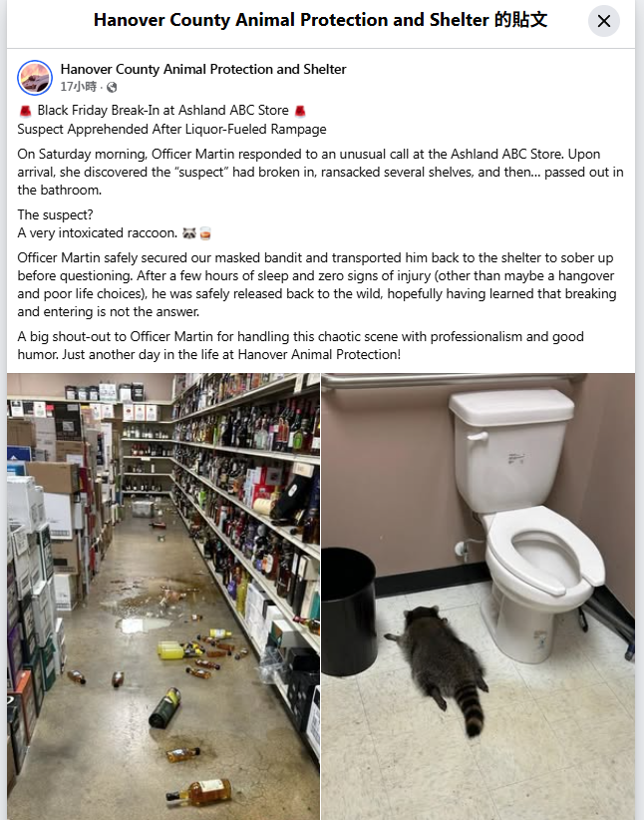
Task: Click the paragraph starting On Saturday morning
Action: (320, 172)
